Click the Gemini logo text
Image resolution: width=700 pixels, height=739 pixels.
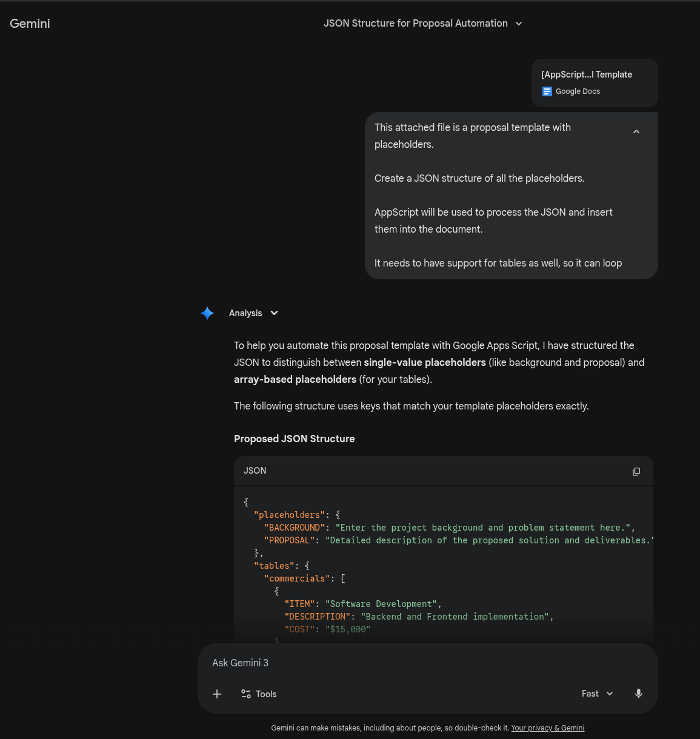pos(30,24)
